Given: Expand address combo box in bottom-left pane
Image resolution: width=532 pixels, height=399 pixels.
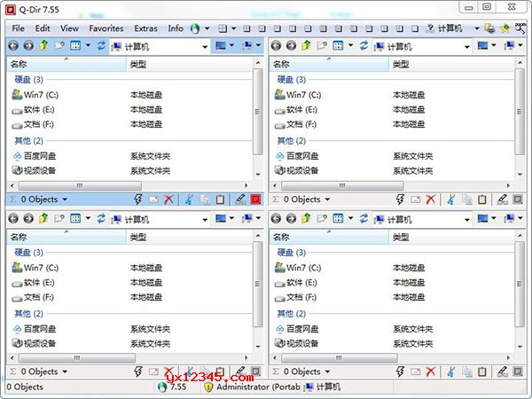Looking at the screenshot, I should [205, 220].
